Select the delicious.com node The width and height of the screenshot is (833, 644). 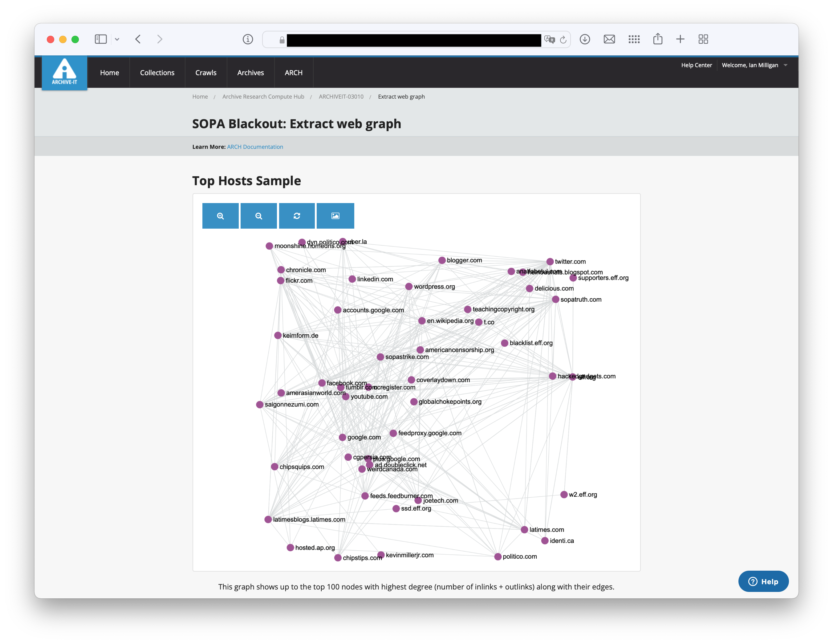tap(529, 288)
